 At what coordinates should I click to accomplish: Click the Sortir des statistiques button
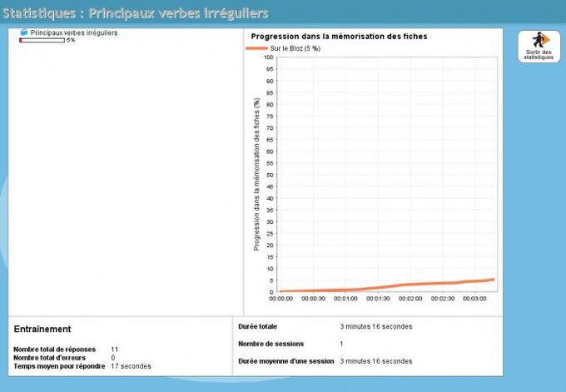coord(539,47)
